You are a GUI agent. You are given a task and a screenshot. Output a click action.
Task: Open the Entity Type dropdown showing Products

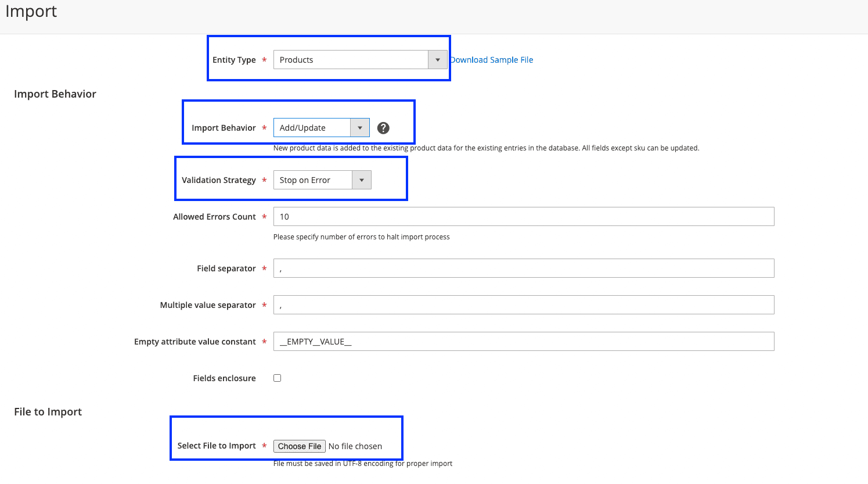[360, 60]
